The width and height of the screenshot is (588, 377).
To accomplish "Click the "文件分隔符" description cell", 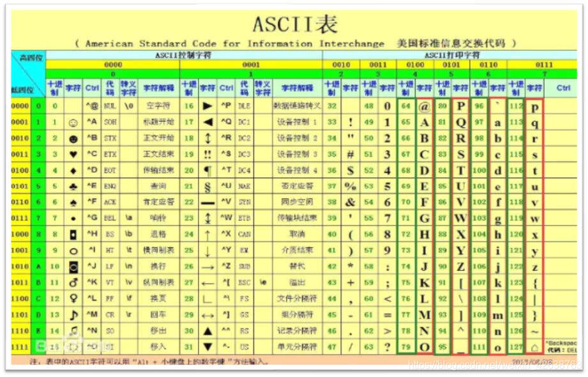I will point(297,298).
